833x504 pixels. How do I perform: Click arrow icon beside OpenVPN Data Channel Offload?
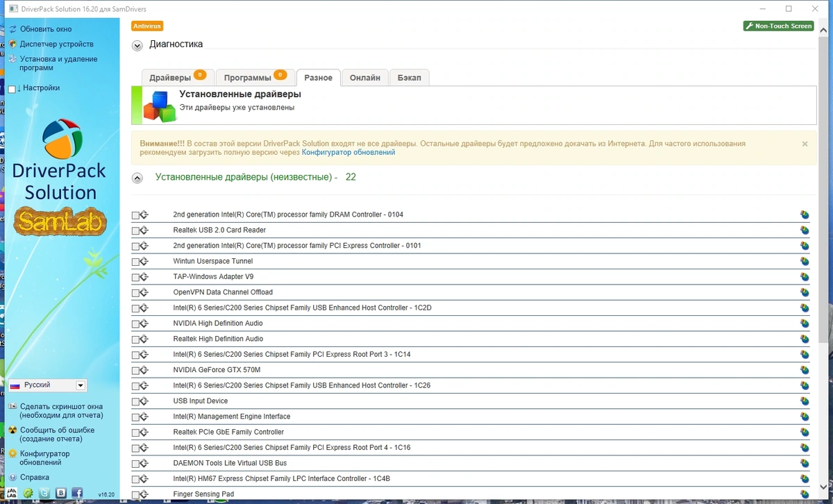144,293
